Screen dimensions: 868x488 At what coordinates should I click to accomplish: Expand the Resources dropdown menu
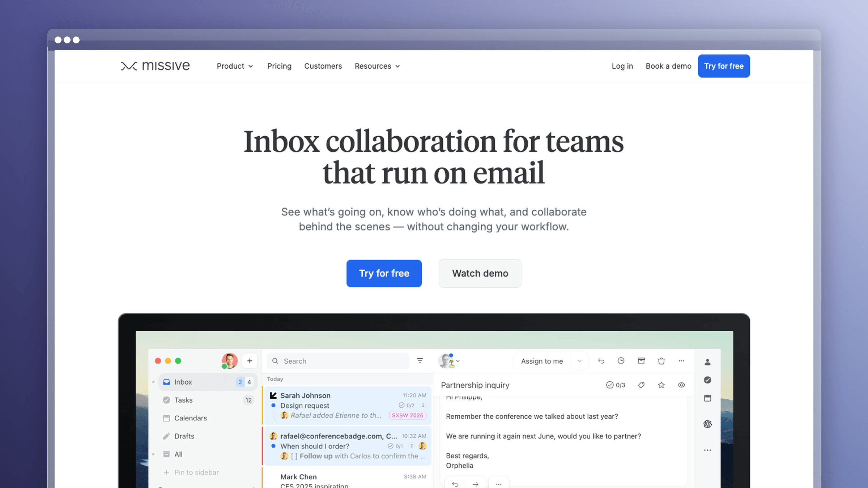[x=377, y=66]
